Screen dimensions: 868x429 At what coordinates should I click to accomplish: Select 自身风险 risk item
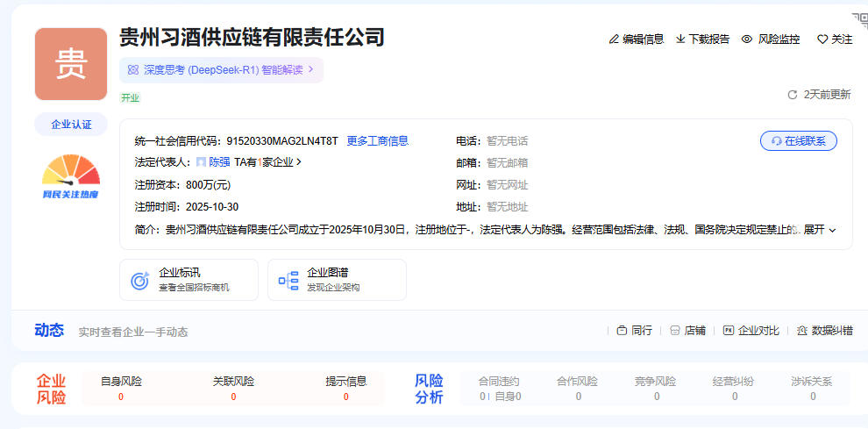[121, 388]
